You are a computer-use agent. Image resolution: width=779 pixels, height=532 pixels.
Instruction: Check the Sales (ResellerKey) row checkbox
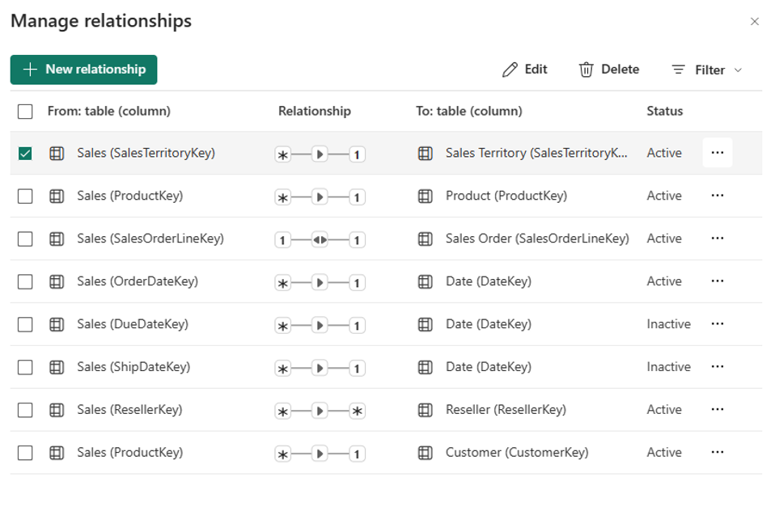25,410
